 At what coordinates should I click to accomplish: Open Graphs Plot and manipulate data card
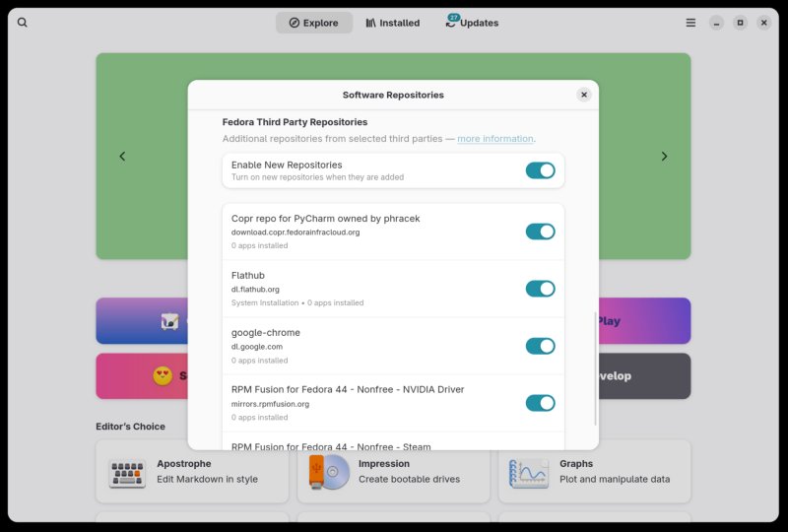pos(595,471)
